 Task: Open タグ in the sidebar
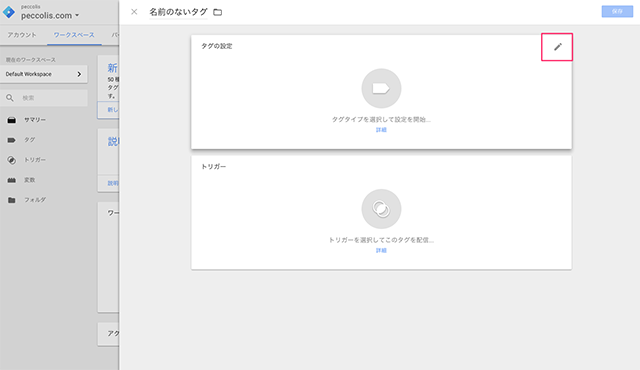[29, 140]
